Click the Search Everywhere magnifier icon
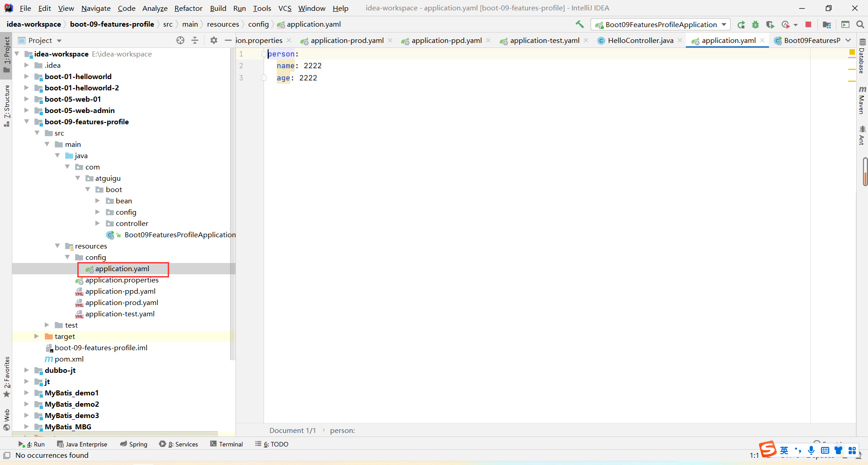868x465 pixels. [x=860, y=24]
